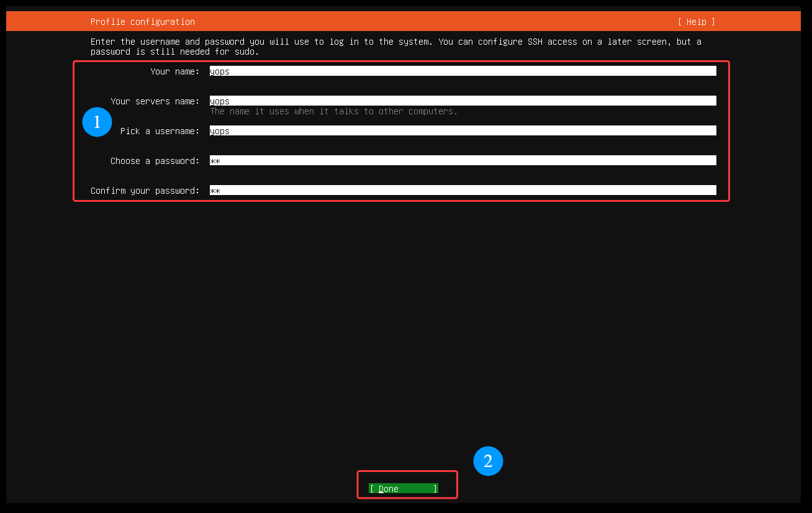
Task: Click the blue number 2 annotation circle
Action: tap(488, 461)
